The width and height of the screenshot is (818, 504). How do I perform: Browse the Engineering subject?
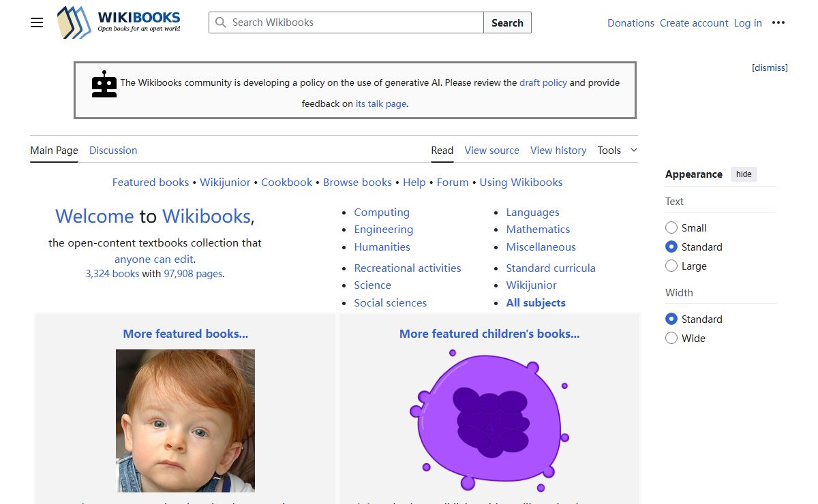tap(384, 230)
